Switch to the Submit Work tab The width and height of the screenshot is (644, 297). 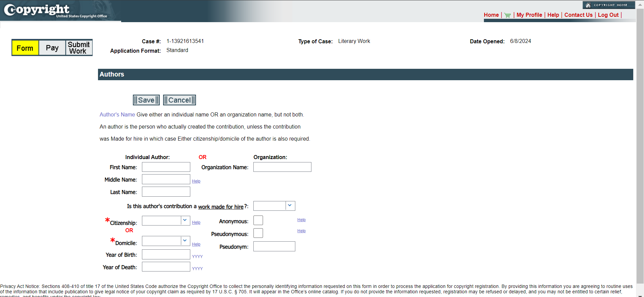pyautogui.click(x=79, y=48)
